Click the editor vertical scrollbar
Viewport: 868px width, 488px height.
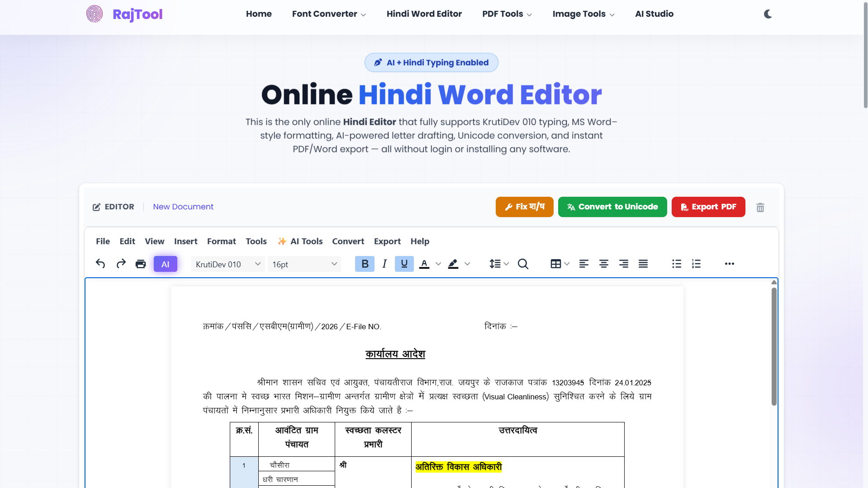(774, 346)
